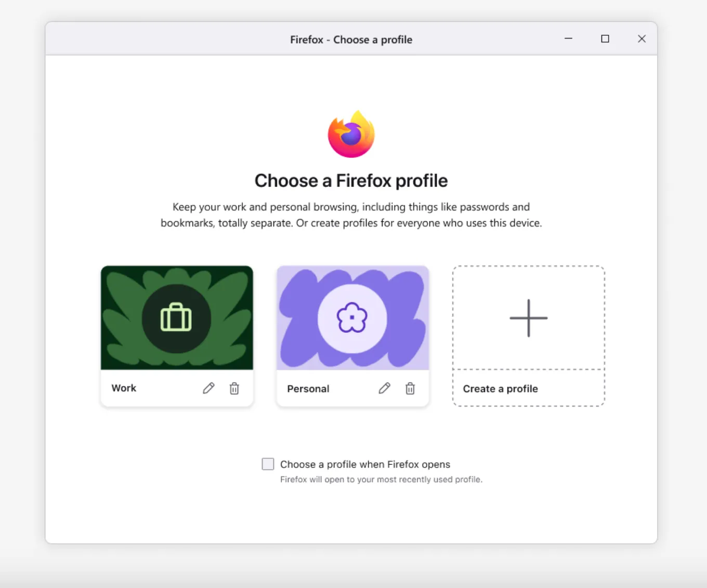Click the dashed profile creation card

(528, 335)
